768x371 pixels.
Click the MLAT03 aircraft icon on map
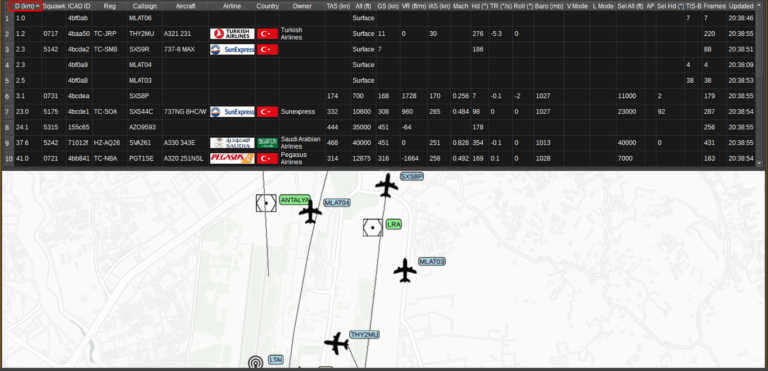(x=405, y=271)
